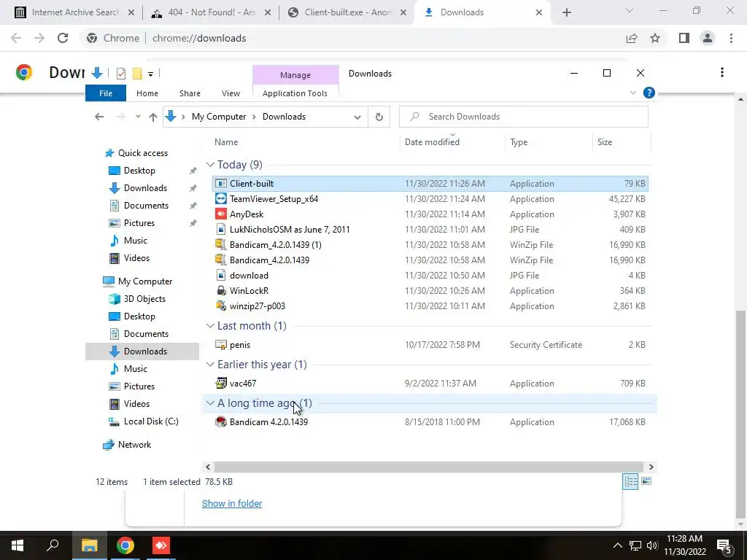Open the Application Tools ribbon tab
Image resolution: width=747 pixels, height=560 pixels.
point(295,93)
